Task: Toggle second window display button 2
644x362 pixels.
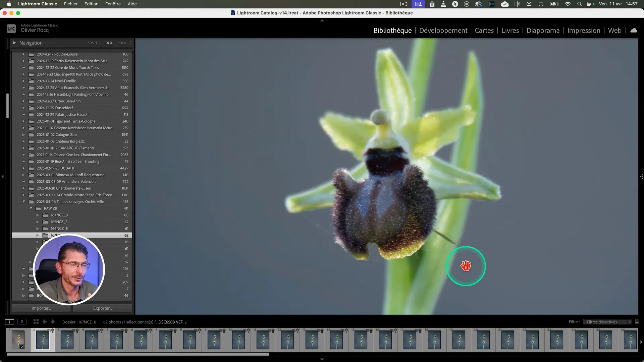Action: click(22, 322)
